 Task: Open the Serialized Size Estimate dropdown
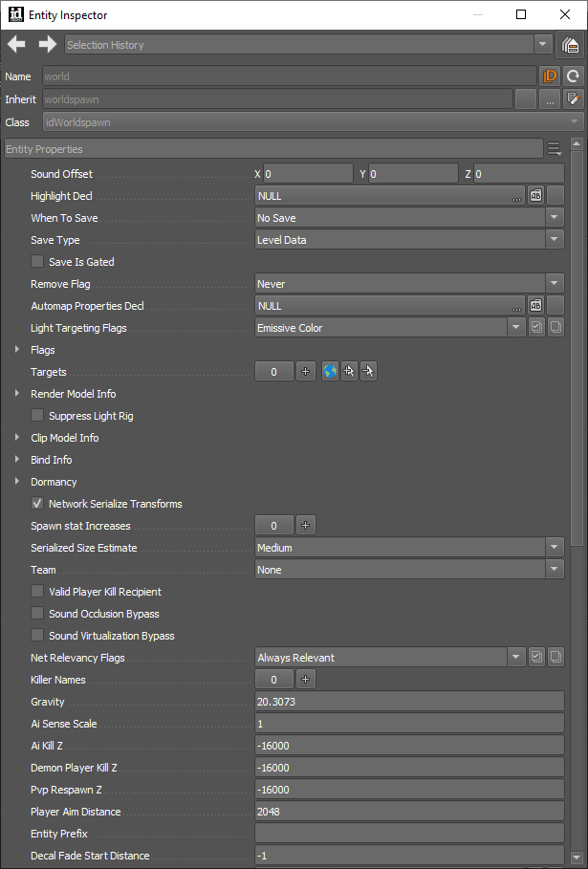coord(555,548)
